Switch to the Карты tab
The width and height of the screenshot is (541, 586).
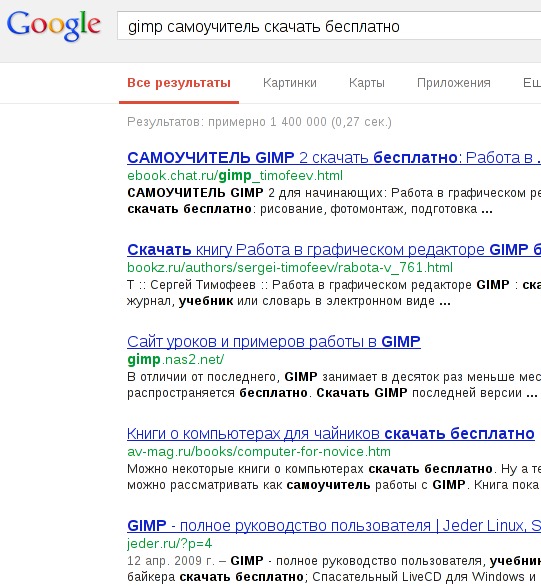click(367, 83)
